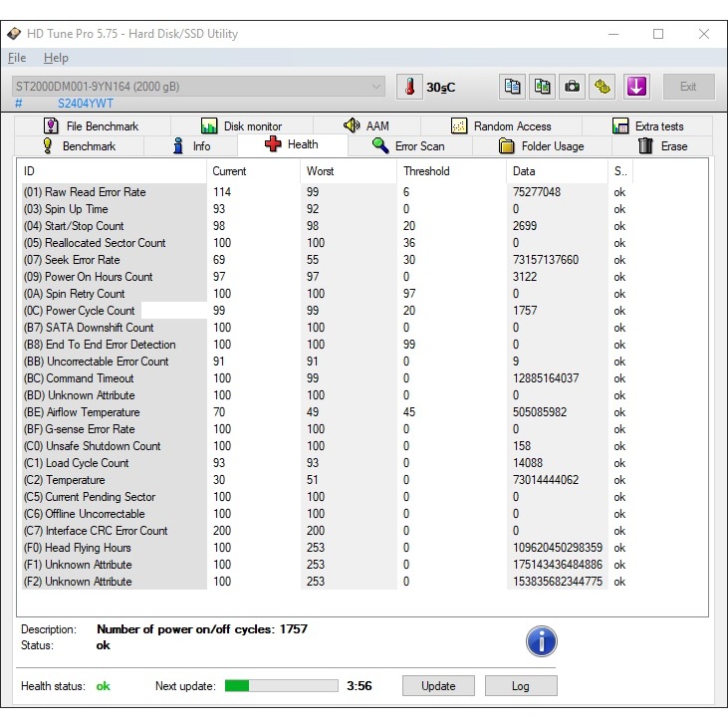The height and width of the screenshot is (728, 728).
Task: Copy screenshot to clipboard icon
Action: [542, 87]
